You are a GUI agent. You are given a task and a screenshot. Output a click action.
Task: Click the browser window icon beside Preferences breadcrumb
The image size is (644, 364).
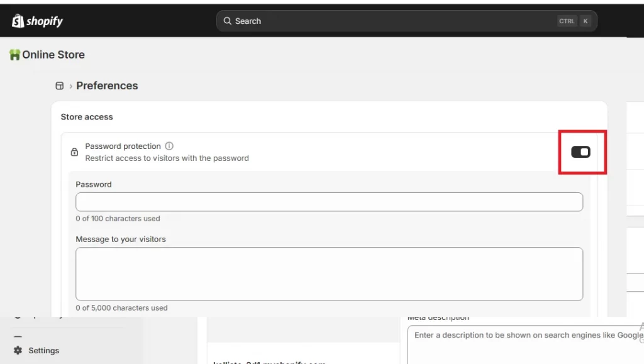click(x=59, y=85)
